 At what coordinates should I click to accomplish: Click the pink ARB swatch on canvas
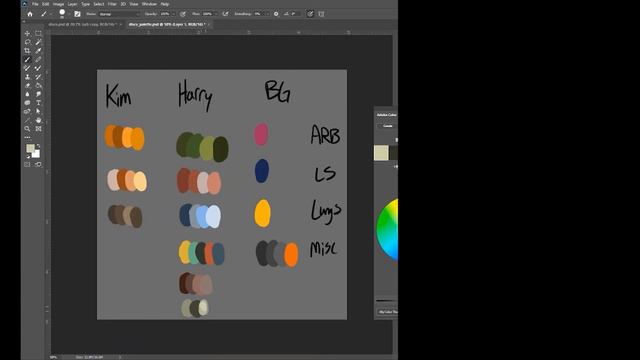pyautogui.click(x=261, y=134)
